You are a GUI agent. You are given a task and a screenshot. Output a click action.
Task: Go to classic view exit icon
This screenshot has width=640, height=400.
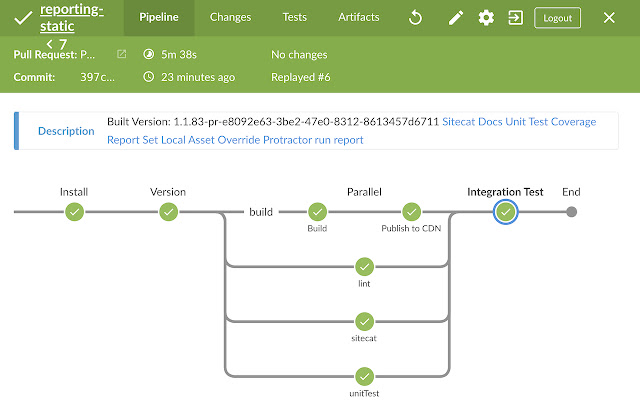coord(516,18)
